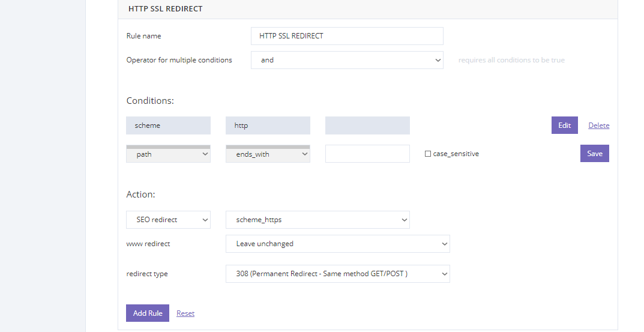Open the path condition type dropdown
The height and width of the screenshot is (332, 644).
point(169,154)
